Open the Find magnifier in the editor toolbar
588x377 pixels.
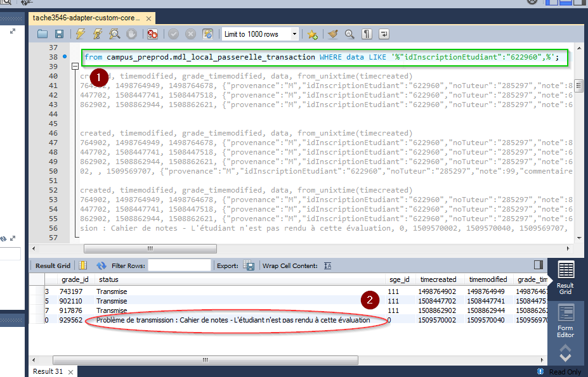point(350,34)
